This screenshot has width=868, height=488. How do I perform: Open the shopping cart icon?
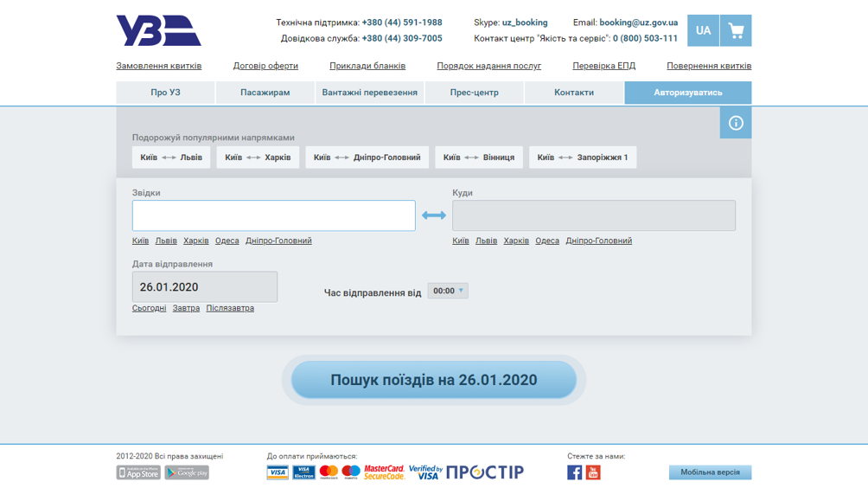(736, 30)
